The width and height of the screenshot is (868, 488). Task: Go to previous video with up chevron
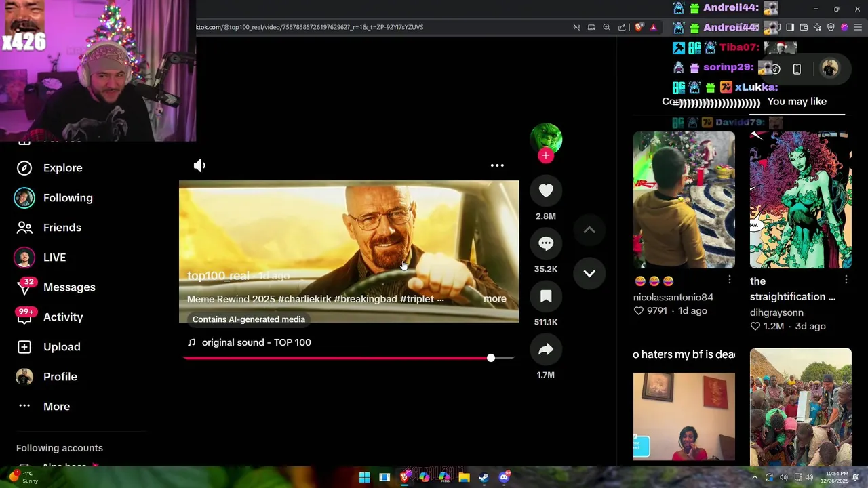tap(589, 230)
